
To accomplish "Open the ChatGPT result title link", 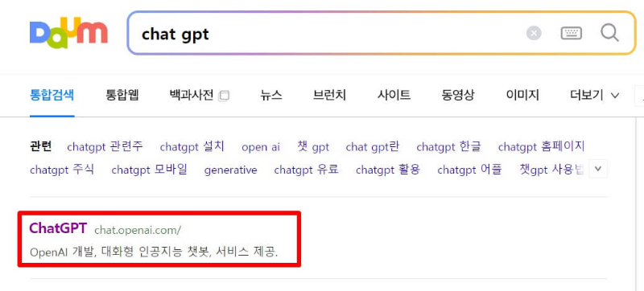I will [58, 228].
